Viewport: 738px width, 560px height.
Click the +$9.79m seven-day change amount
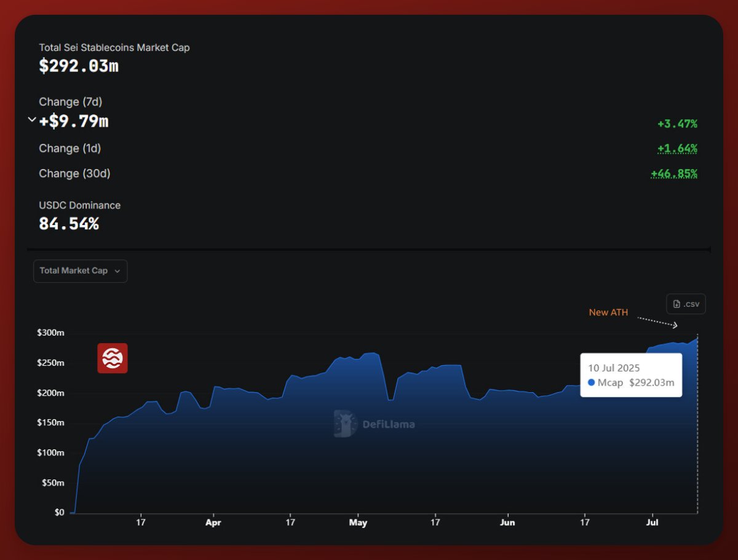click(74, 121)
